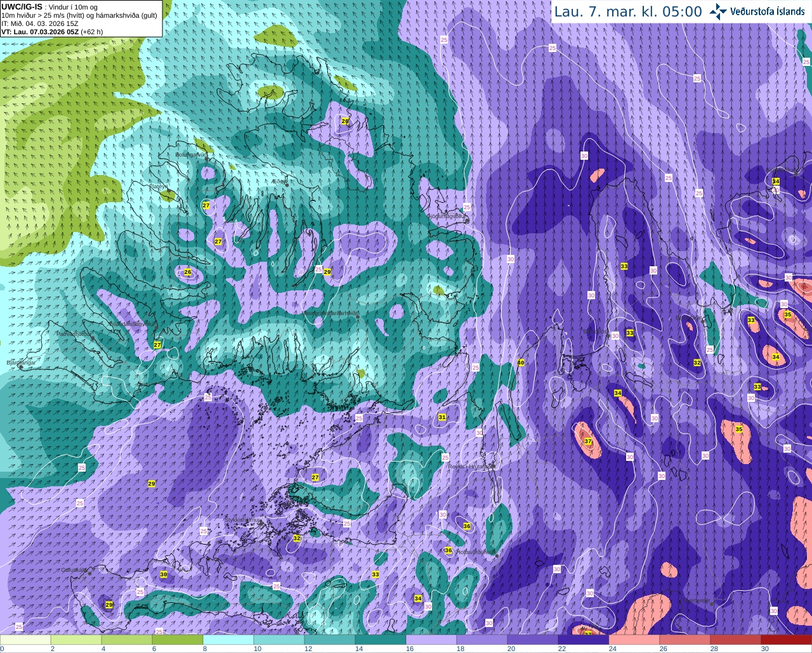Click the VT valid-time line with +62 h
The width and height of the screenshot is (812, 653).
[52, 32]
